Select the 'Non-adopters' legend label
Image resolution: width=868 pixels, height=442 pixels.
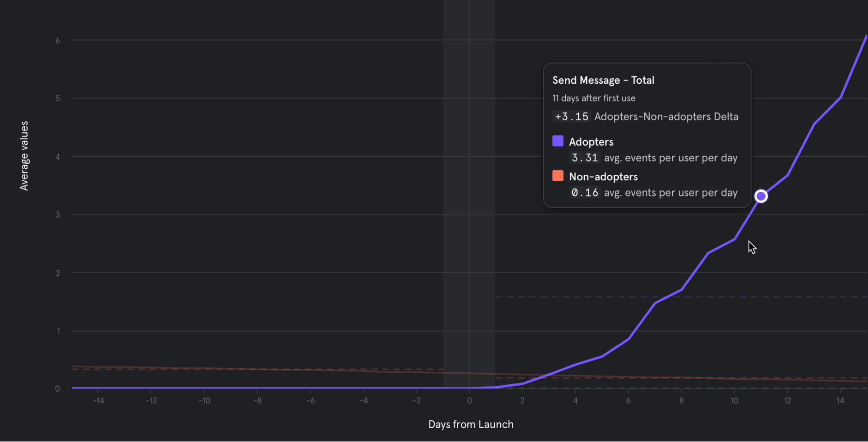[x=604, y=176]
